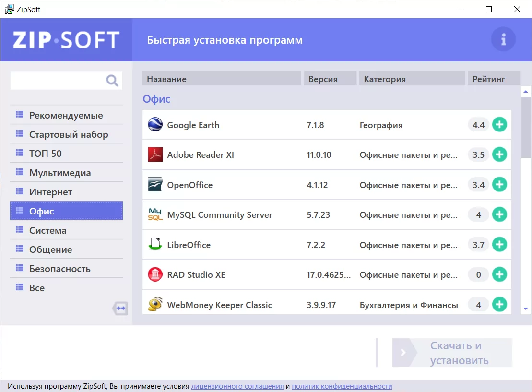The height and width of the screenshot is (392, 532).
Task: Click the MySQL logo icon
Action: pos(155,214)
